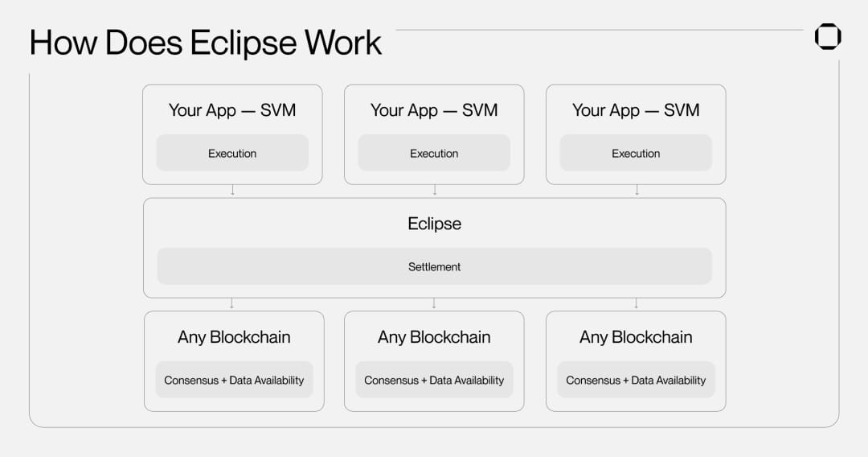Select the middle Execution block
The image size is (868, 457).
click(x=434, y=153)
